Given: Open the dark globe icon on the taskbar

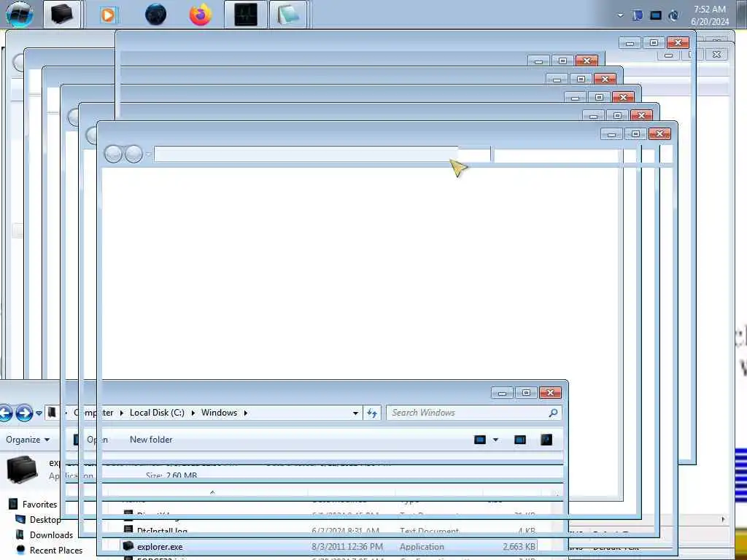Looking at the screenshot, I should coord(156,15).
